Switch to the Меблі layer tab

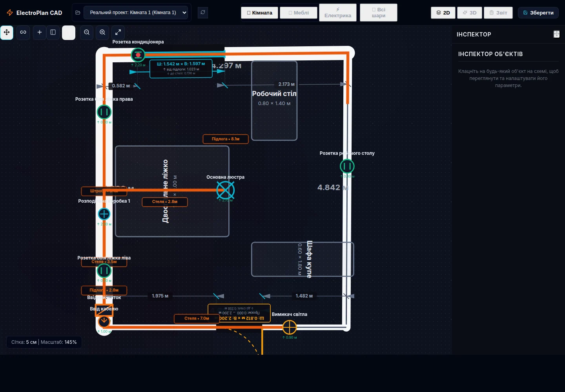[299, 13]
